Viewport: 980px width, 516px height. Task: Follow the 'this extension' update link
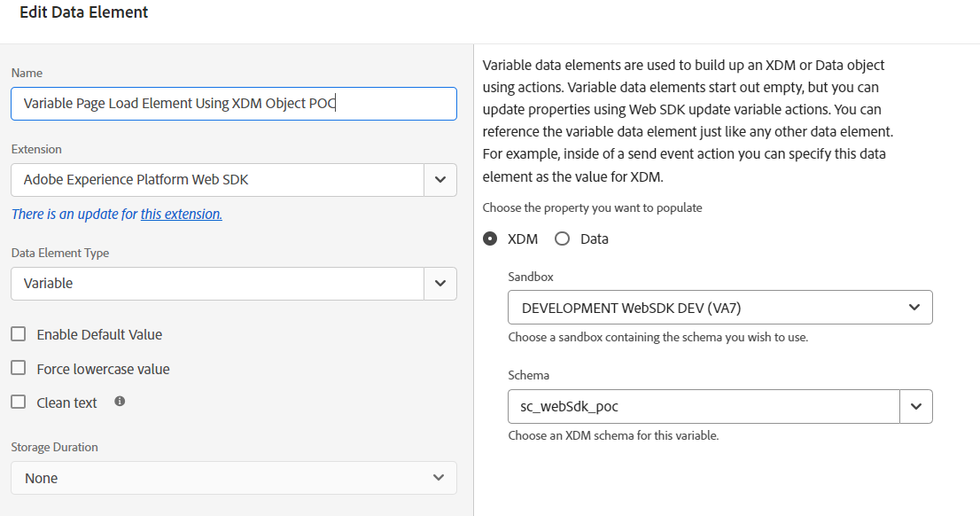(181, 214)
